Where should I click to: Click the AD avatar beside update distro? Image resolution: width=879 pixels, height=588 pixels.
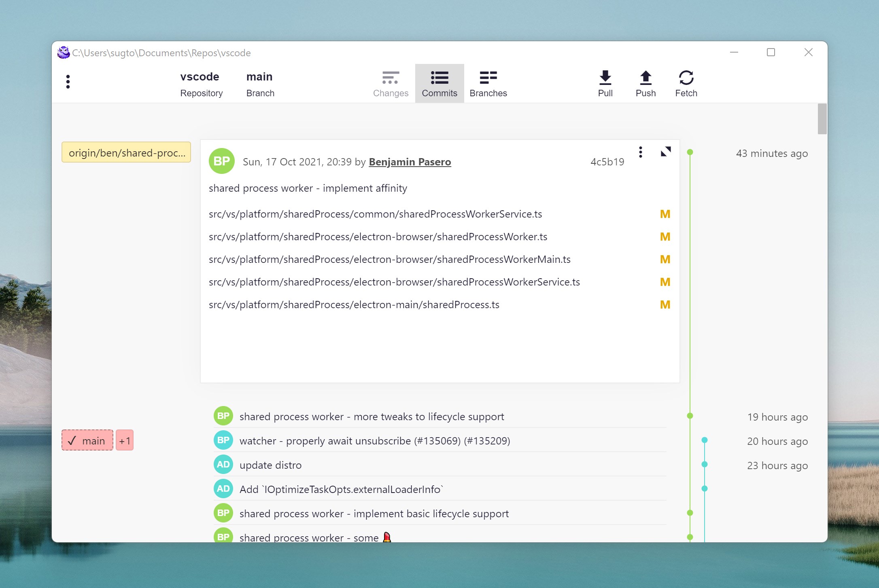pos(223,465)
